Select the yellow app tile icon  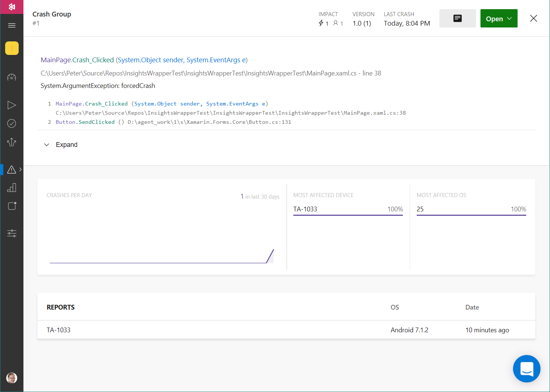[x=12, y=48]
